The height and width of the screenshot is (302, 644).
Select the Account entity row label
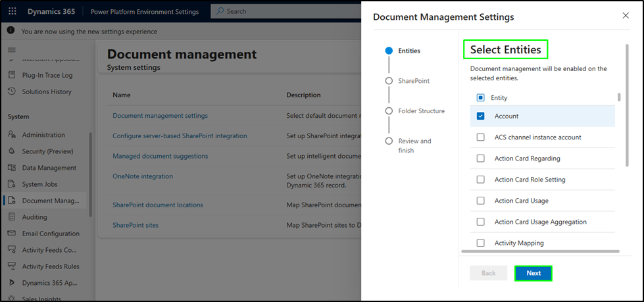tap(507, 116)
